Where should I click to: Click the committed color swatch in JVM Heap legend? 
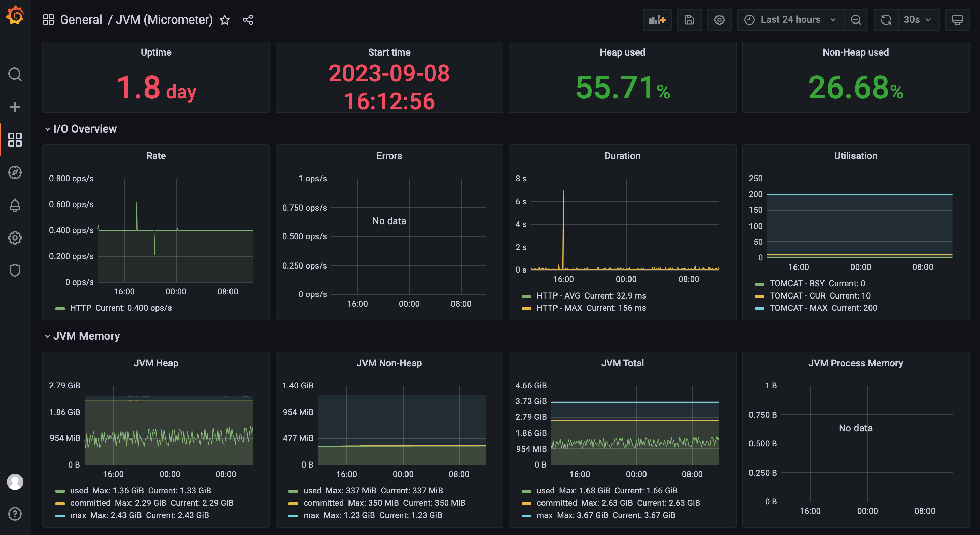[x=60, y=503]
